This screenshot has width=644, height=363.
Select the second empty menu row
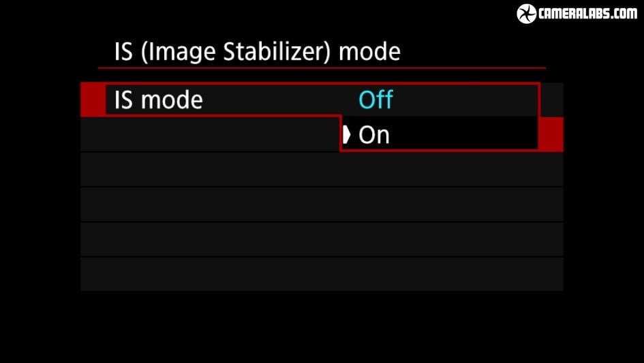click(322, 204)
